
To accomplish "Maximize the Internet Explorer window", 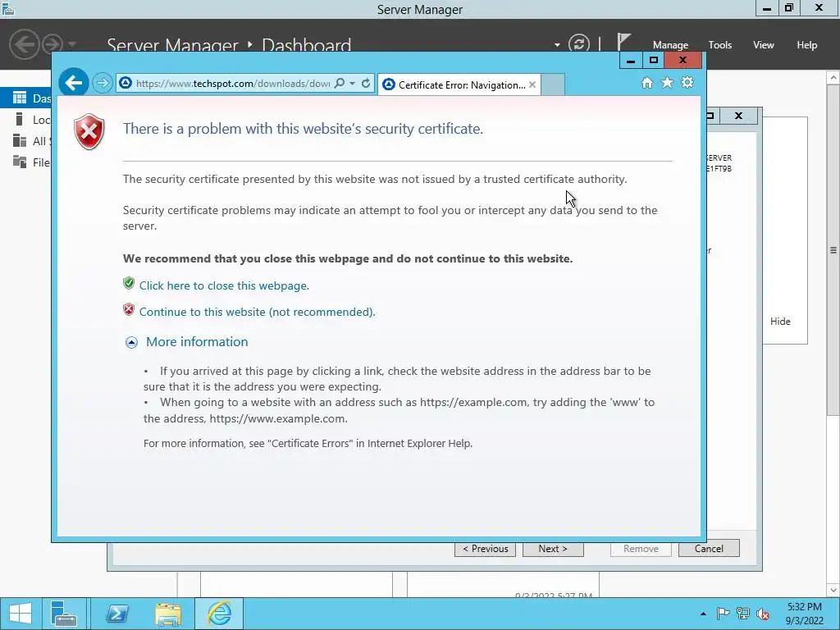I will pyautogui.click(x=653, y=60).
